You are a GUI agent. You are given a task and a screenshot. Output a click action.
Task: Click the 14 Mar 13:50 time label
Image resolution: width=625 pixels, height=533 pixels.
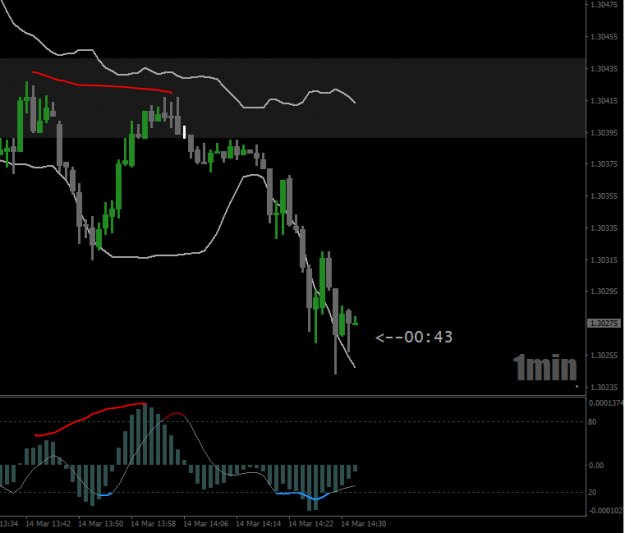(x=101, y=523)
